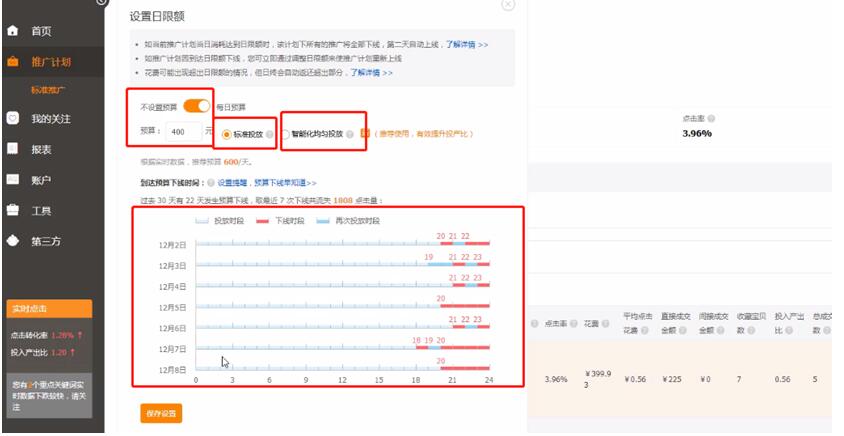This screenshot has height=436, width=844.
Task: Click the 我的关注 heart icon
Action: point(12,118)
